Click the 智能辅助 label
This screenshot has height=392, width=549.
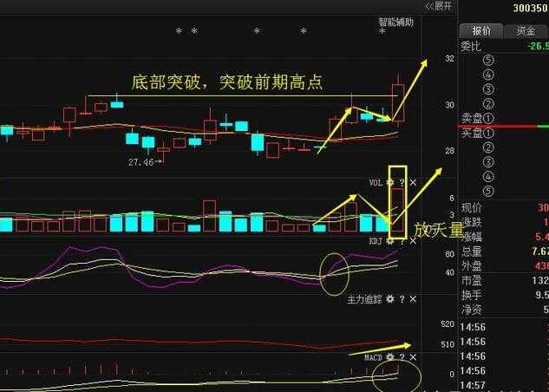pyautogui.click(x=396, y=22)
